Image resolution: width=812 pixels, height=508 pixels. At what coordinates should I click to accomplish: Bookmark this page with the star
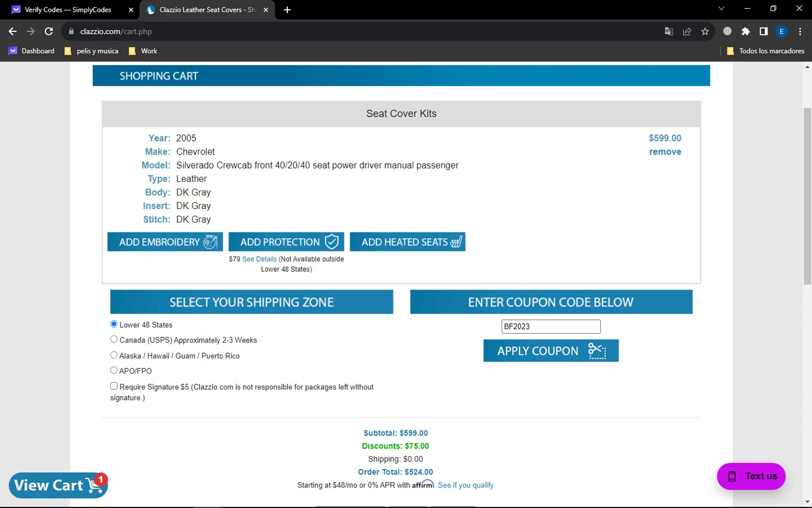point(705,31)
